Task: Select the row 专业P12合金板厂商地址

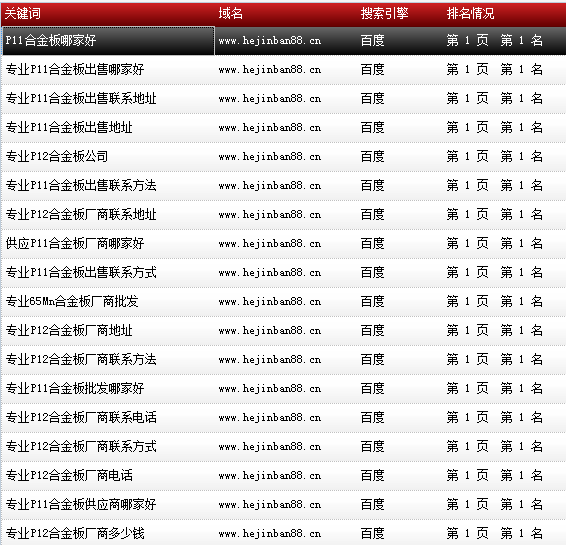Action: coord(284,331)
